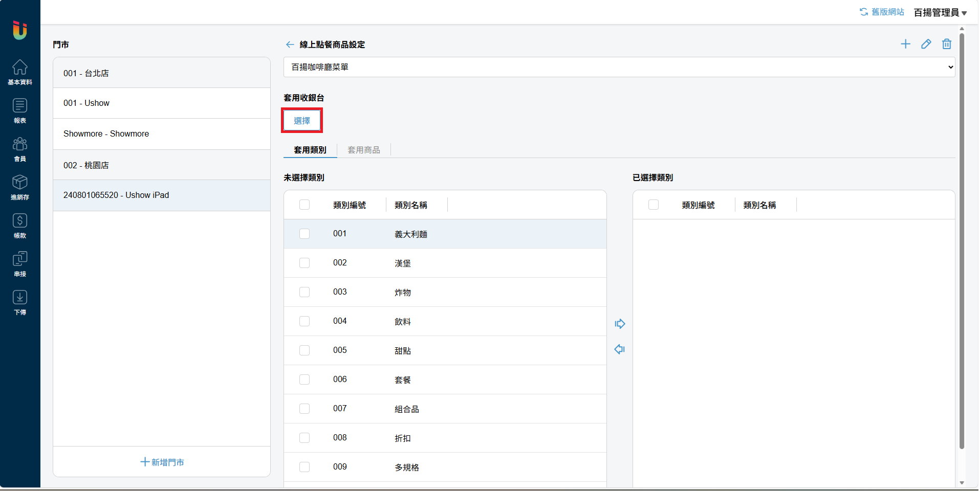Click the plus icon to add a menu

[x=905, y=44]
